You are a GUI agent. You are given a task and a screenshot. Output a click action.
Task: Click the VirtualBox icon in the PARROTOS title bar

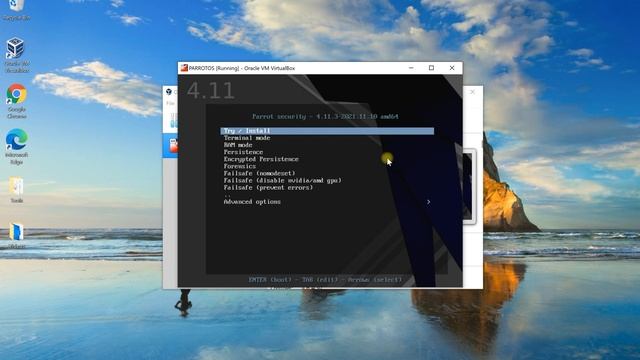pyautogui.click(x=184, y=68)
